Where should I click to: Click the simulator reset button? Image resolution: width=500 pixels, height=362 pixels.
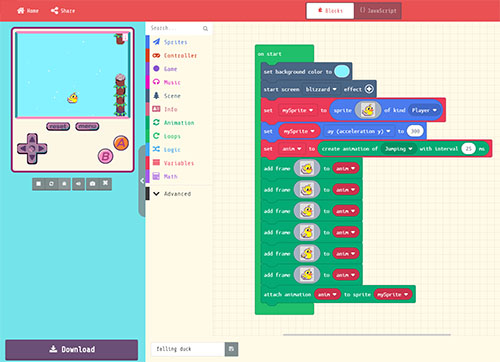pyautogui.click(x=58, y=126)
